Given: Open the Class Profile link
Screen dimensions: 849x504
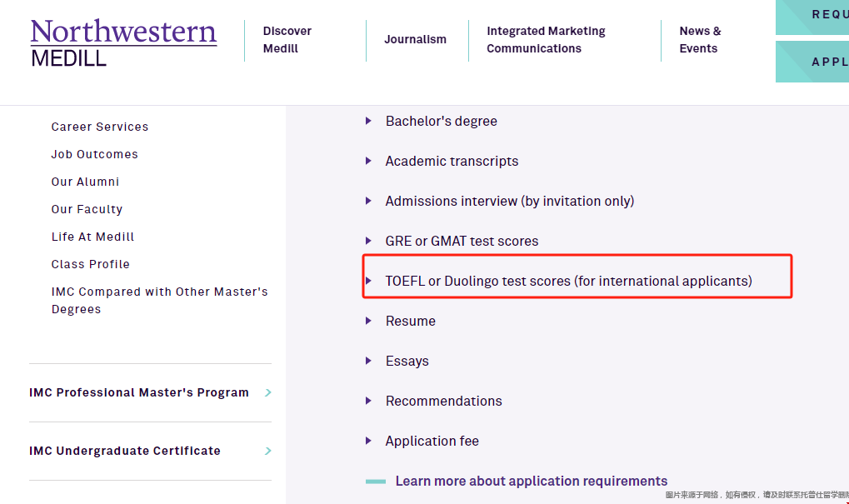Looking at the screenshot, I should (x=91, y=264).
